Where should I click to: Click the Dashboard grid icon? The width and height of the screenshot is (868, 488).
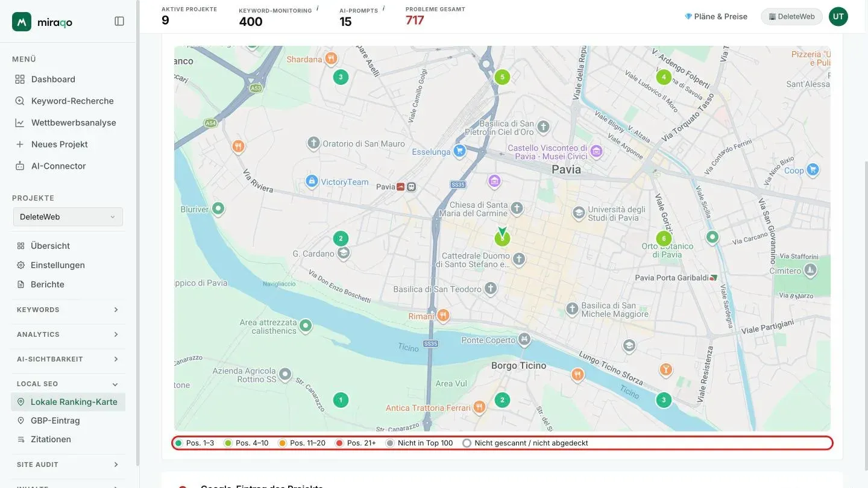[x=20, y=79]
